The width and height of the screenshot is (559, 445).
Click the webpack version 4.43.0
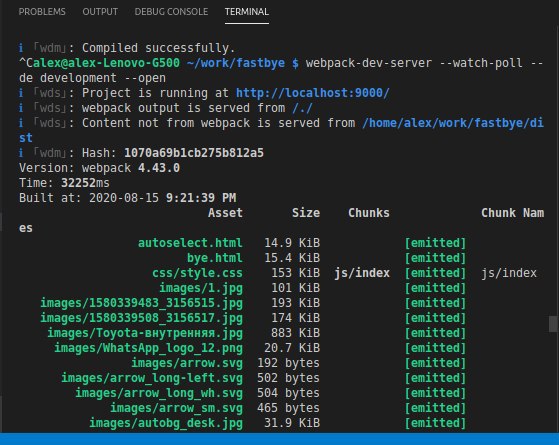pos(159,168)
